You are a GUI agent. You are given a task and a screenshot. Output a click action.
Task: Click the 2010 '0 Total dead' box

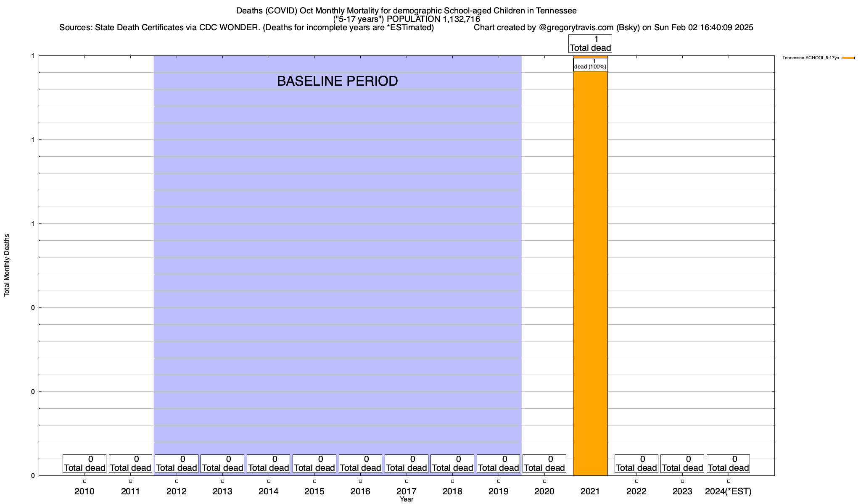84,464
